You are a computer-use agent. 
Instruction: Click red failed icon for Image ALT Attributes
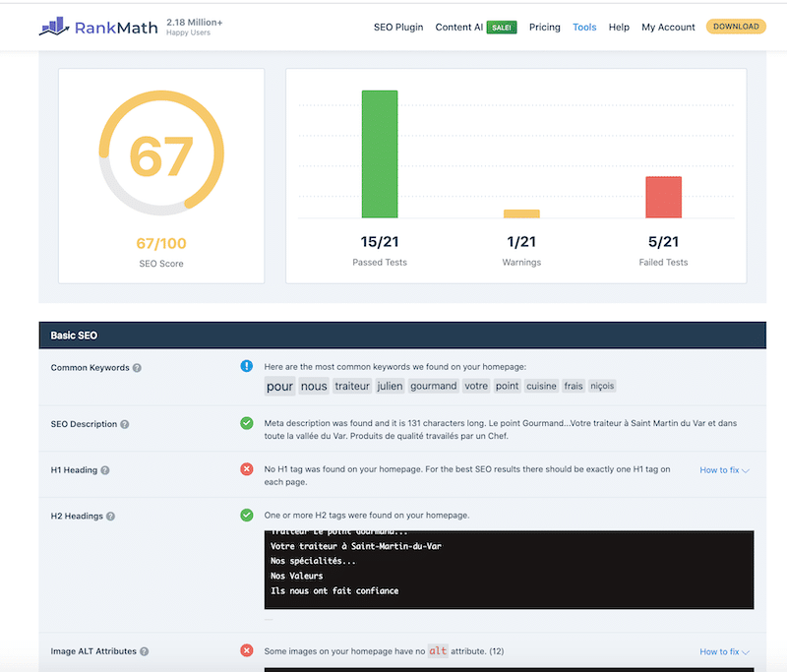point(247,650)
